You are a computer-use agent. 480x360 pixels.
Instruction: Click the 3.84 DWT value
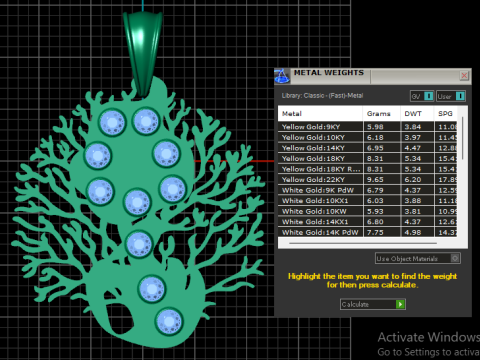click(413, 127)
